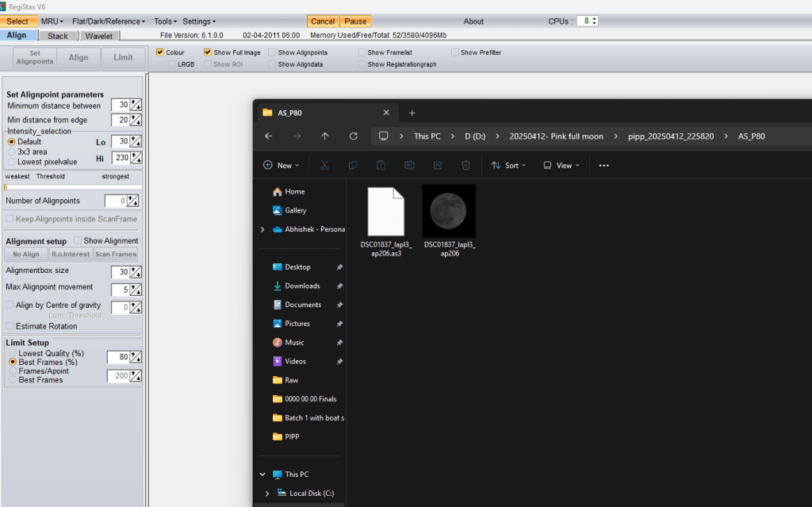Click the Up directory arrow icon

point(325,136)
